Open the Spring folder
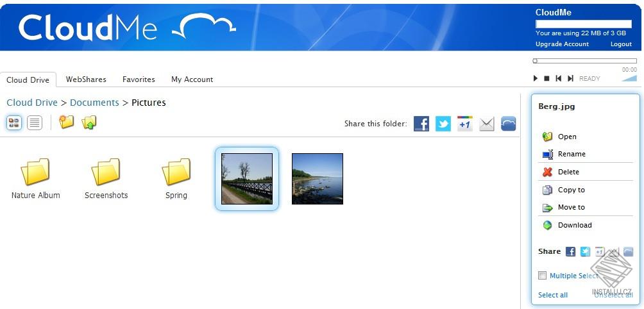 click(x=176, y=178)
